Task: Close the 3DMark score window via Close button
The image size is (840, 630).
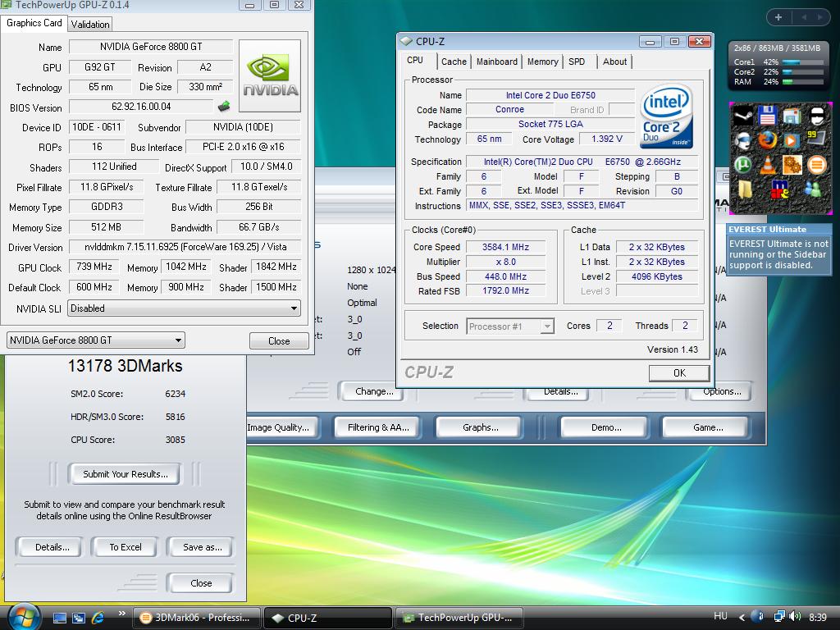Action: pos(201,583)
